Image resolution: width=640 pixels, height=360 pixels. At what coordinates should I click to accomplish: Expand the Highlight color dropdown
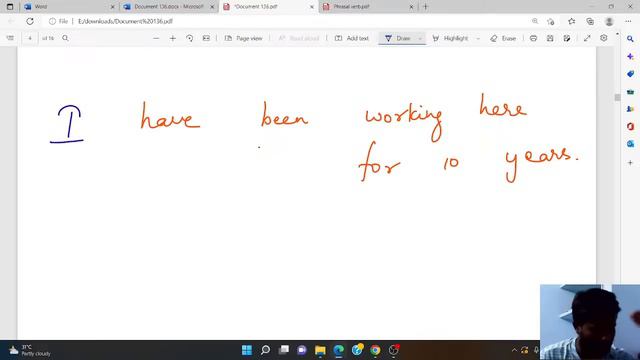click(x=478, y=38)
